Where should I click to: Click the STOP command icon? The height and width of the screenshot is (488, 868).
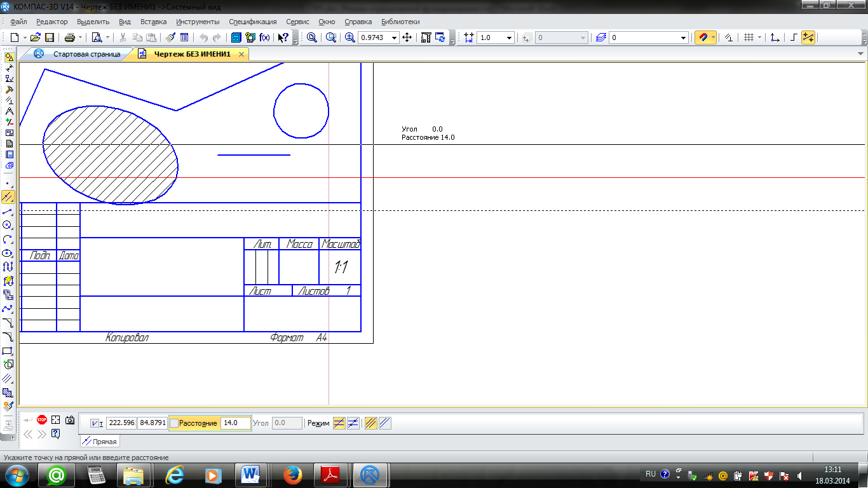point(42,420)
